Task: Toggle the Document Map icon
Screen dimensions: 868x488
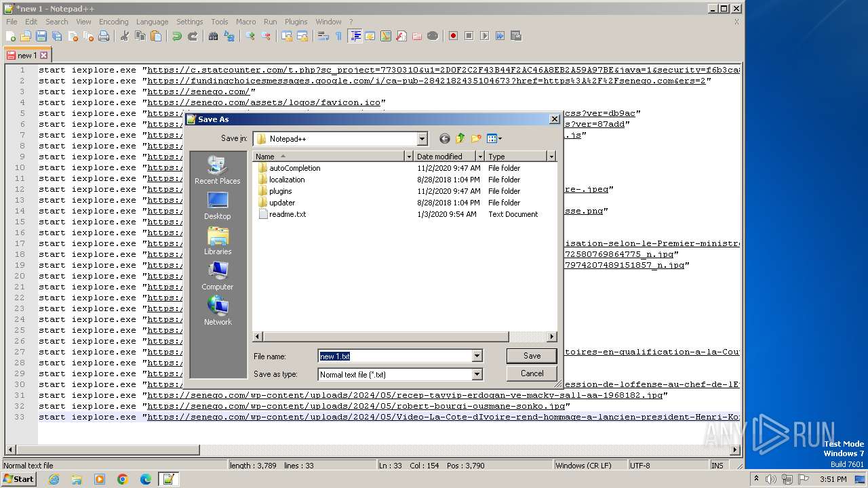Action: coord(386,36)
